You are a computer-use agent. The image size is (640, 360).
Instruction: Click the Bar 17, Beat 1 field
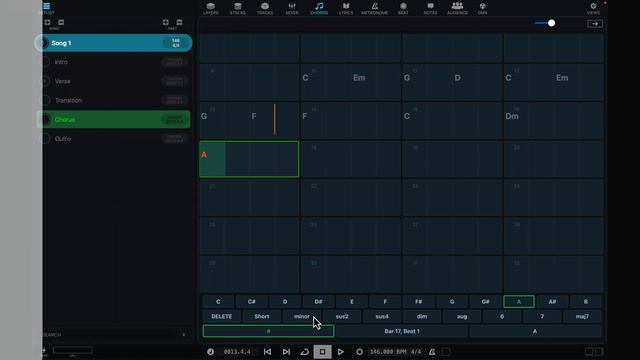point(402,331)
